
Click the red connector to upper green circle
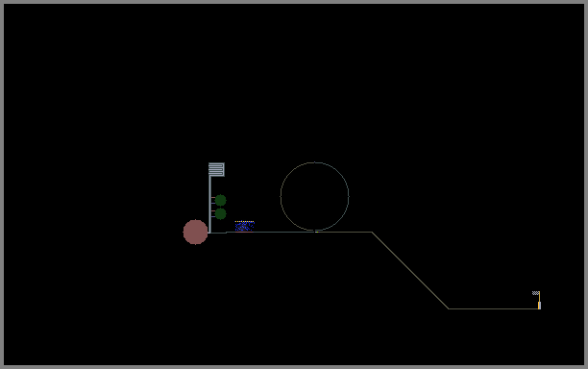point(213,197)
